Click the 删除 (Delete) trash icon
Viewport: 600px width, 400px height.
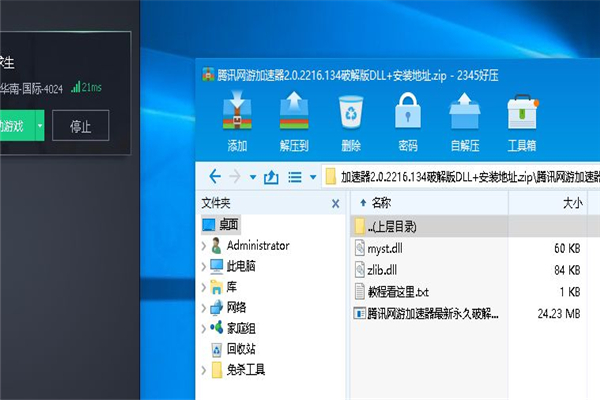pos(351,112)
